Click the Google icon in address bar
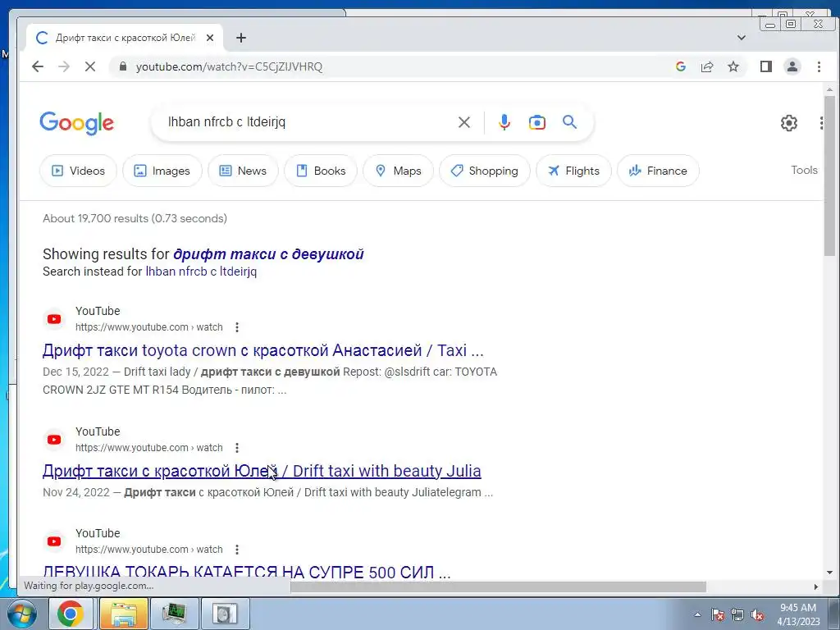 tap(681, 66)
